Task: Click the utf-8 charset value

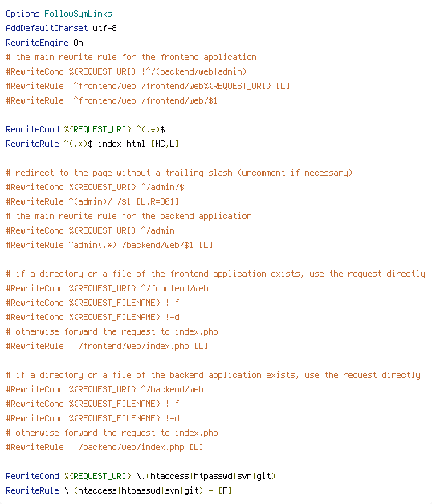Action: pos(105,28)
